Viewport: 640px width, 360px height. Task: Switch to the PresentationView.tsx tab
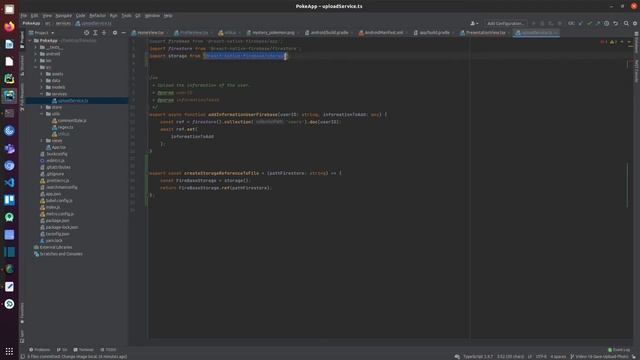click(485, 33)
